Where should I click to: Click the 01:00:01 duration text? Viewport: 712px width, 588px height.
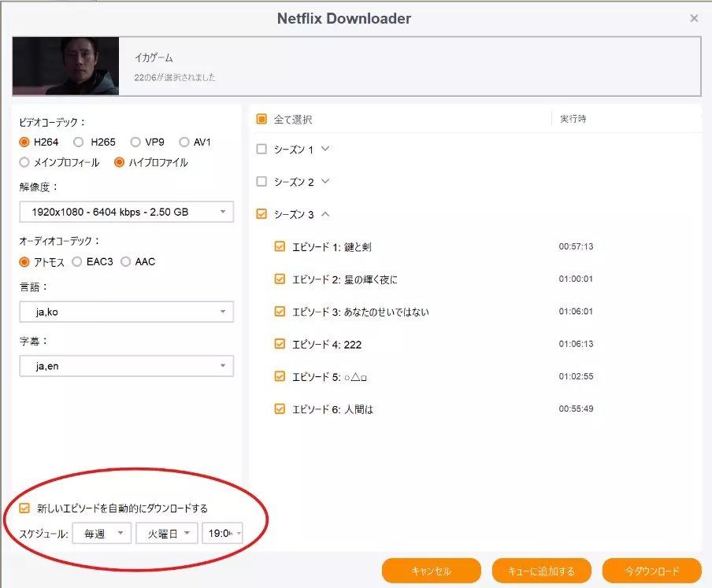[x=576, y=279]
